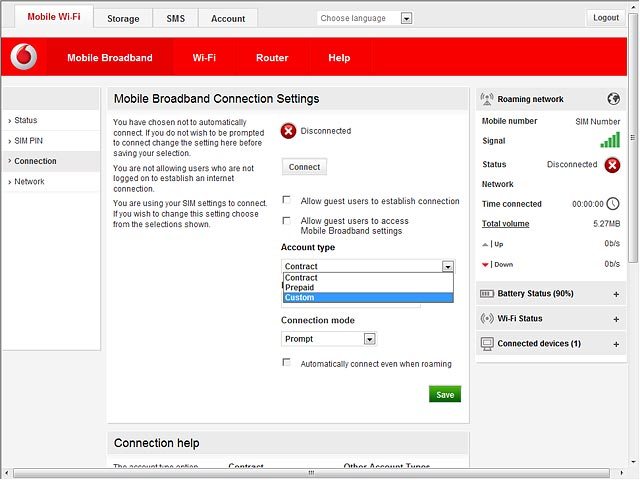
Task: Toggle Automatically connect even when roaming
Action: [287, 362]
